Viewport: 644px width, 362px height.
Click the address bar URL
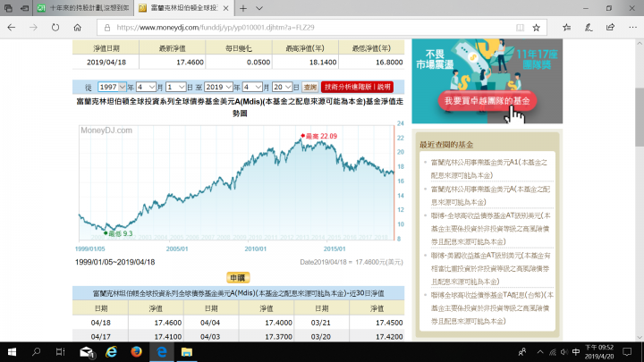[x=216, y=28]
